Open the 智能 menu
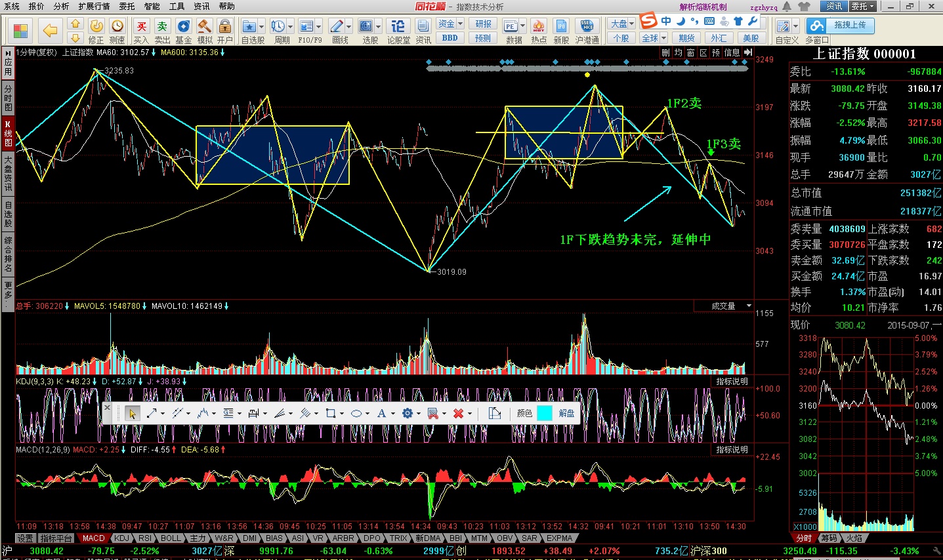The width and height of the screenshot is (943, 560). (x=152, y=7)
